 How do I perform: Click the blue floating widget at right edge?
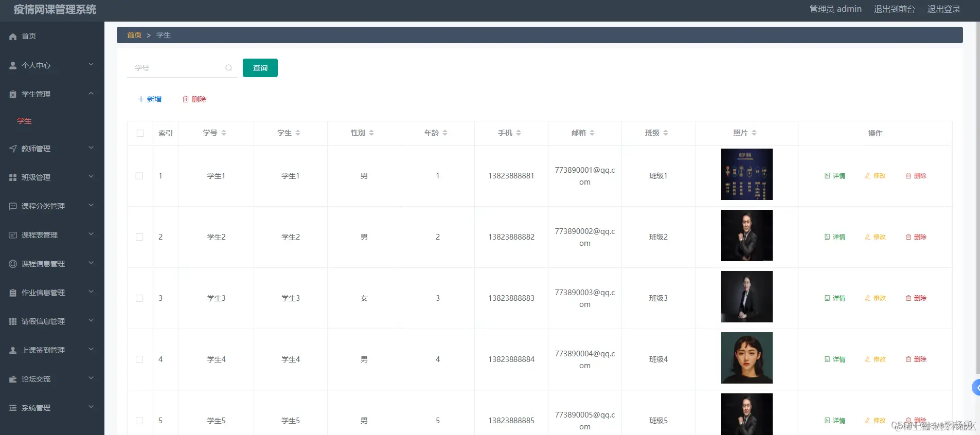coord(975,387)
